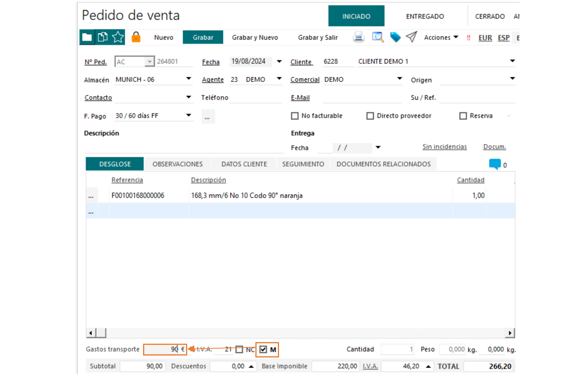Click the orange padlock icon
This screenshot has height=374, width=588.
point(136,37)
